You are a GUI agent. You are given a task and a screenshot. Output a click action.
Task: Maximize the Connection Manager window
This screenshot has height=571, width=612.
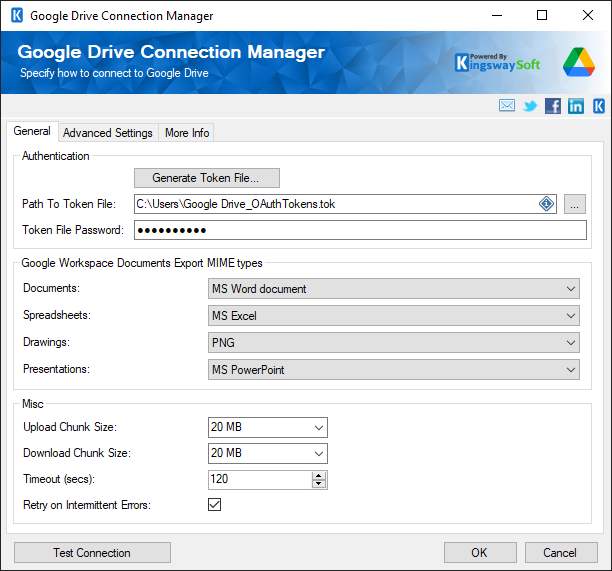tap(542, 16)
